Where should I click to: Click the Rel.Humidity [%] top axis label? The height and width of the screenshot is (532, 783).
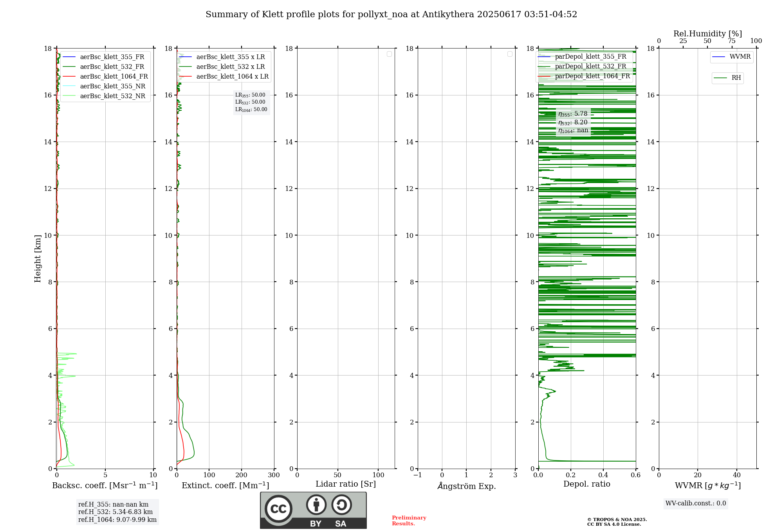tap(707, 34)
